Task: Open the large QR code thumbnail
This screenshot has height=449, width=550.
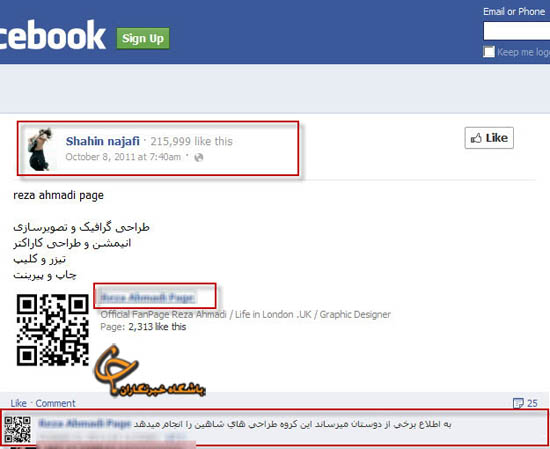Action: pyautogui.click(x=53, y=330)
